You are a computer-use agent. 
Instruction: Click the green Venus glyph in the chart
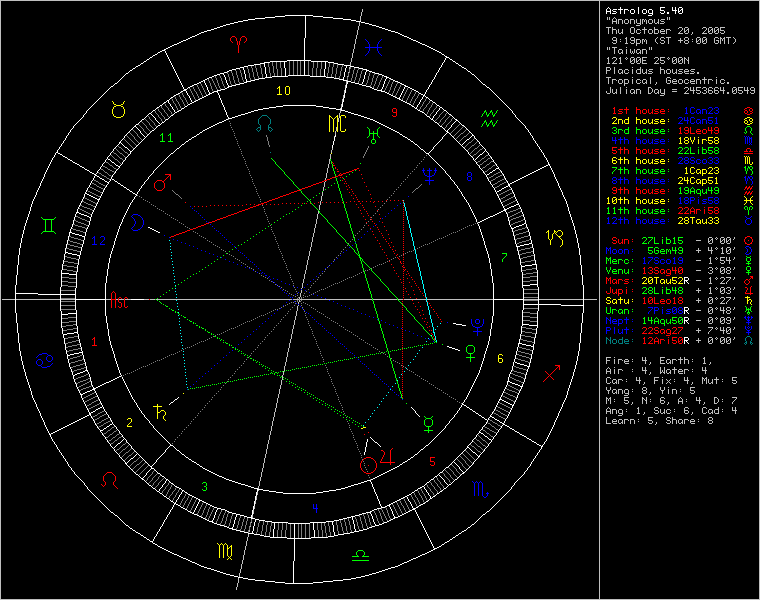coord(470,353)
